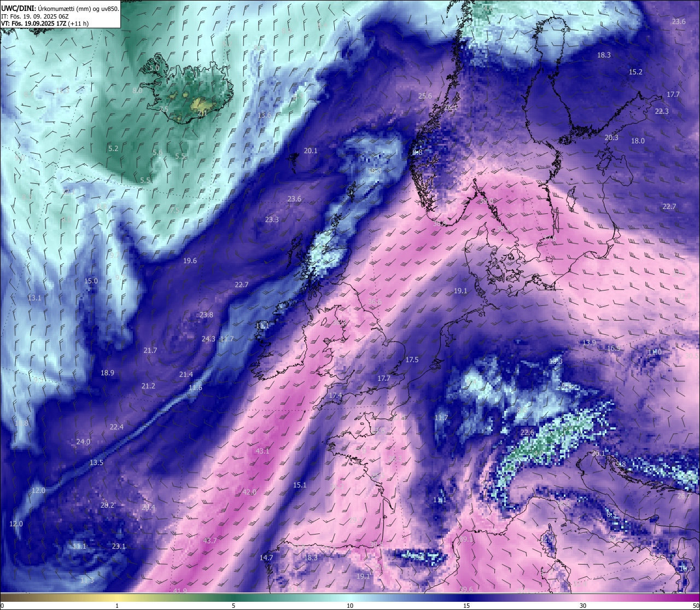The width and height of the screenshot is (700, 610).
Task: Click the colorbar tick label '50'
Action: tap(695, 606)
